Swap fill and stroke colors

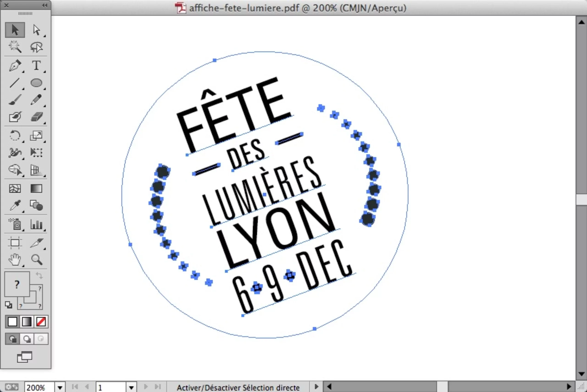[x=39, y=275]
